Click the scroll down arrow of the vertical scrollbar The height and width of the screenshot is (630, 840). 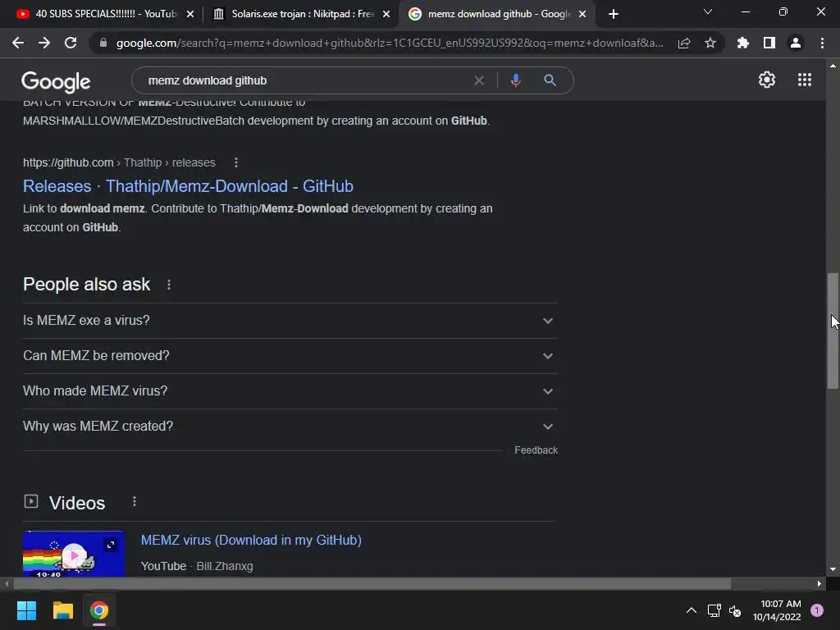(833, 569)
